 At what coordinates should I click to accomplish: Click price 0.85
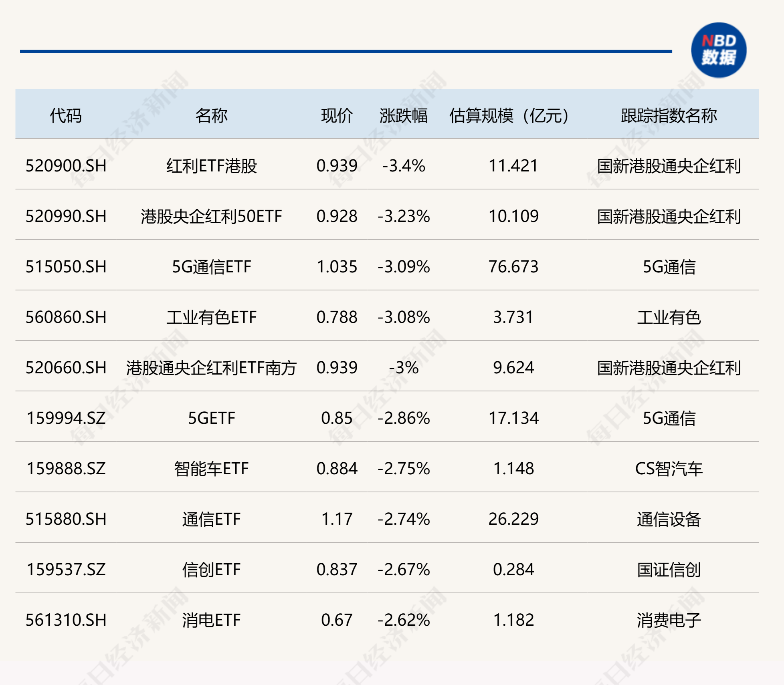click(337, 418)
